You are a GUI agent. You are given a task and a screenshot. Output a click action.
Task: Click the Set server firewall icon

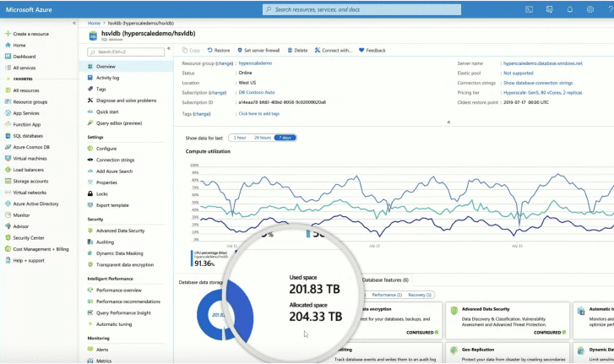pyautogui.click(x=240, y=50)
